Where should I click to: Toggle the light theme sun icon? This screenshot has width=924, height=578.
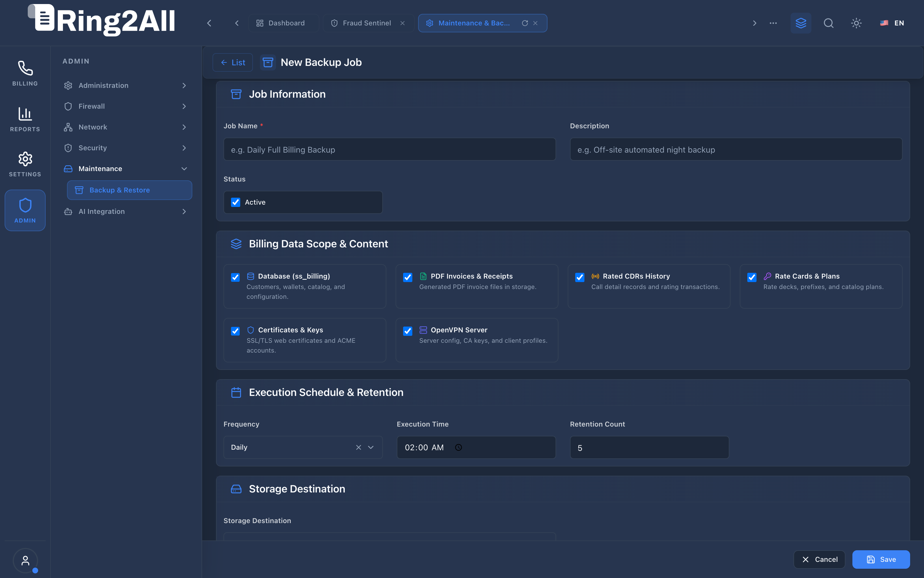click(x=856, y=23)
